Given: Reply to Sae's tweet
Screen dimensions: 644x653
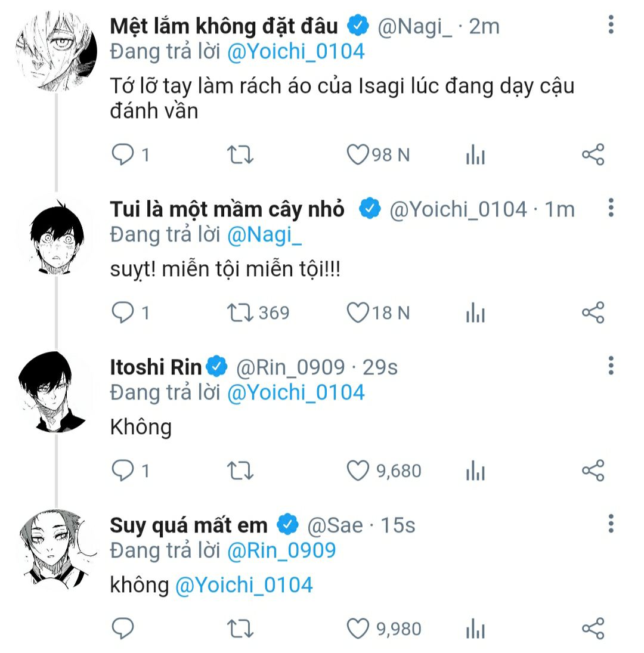Looking at the screenshot, I should [123, 629].
